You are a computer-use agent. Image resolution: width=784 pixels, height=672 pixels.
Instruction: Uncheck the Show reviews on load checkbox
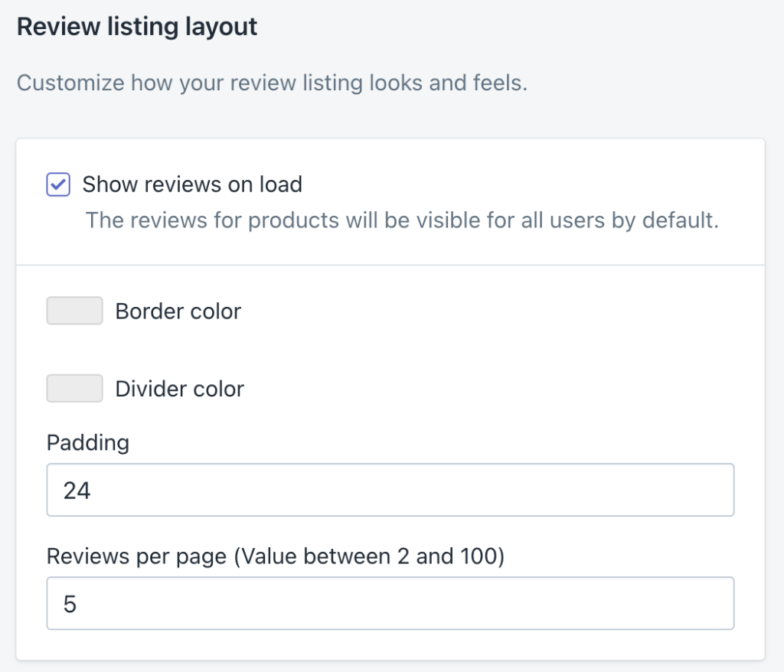58,185
